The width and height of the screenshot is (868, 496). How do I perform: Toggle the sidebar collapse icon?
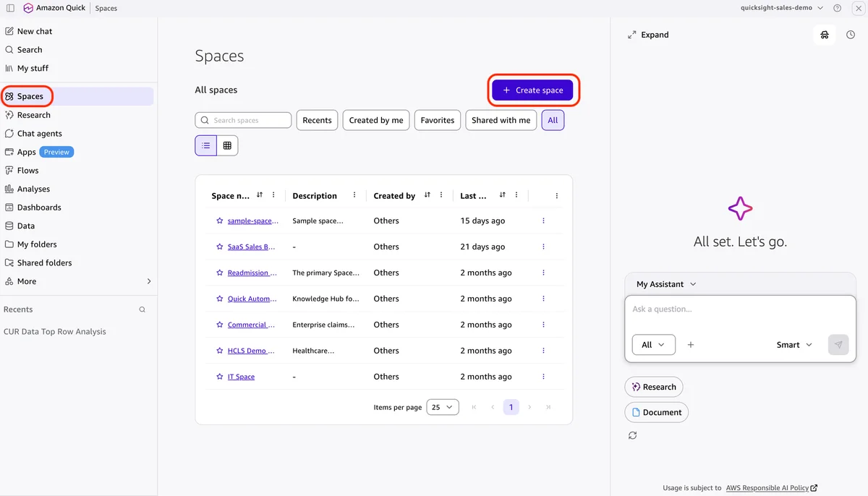pyautogui.click(x=10, y=8)
